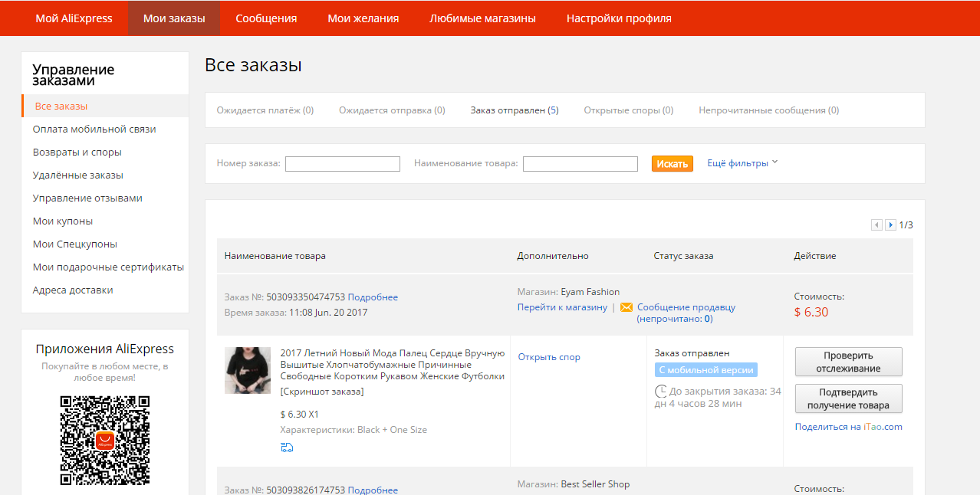Click the Заказ отправлен status text
This screenshot has width=980, height=495.
tap(692, 353)
